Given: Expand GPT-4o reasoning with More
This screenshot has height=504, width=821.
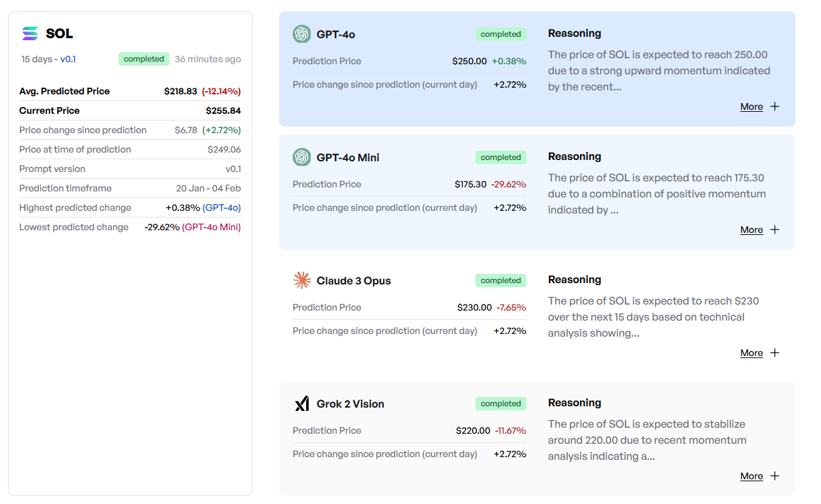Looking at the screenshot, I should click(x=751, y=106).
